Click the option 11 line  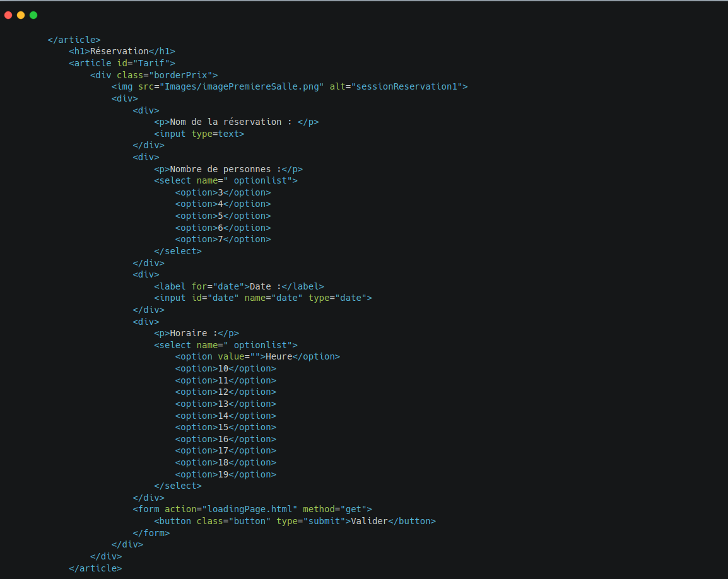coord(226,381)
